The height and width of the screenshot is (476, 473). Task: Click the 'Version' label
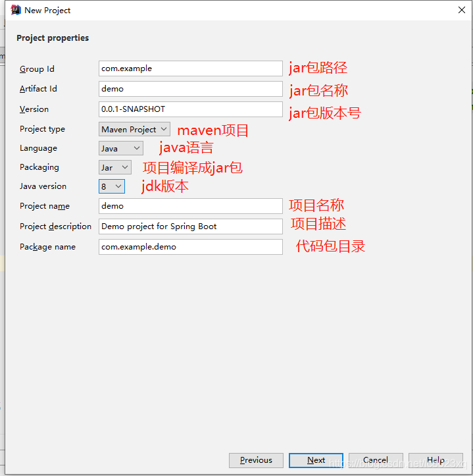[34, 109]
